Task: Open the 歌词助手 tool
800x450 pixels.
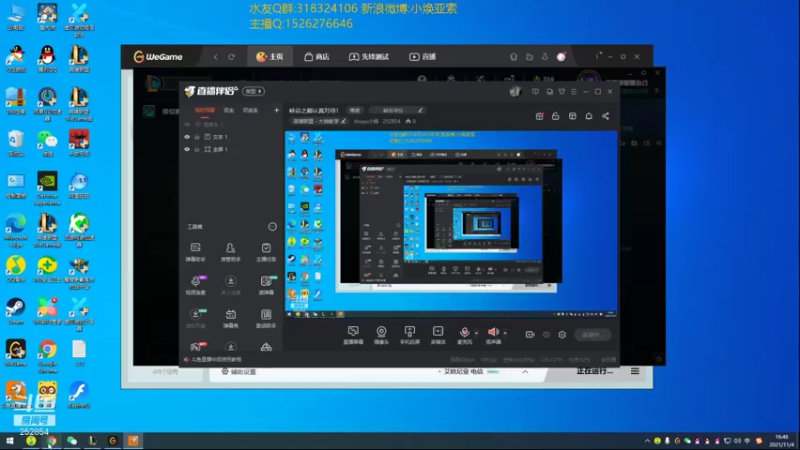Action: tap(266, 318)
